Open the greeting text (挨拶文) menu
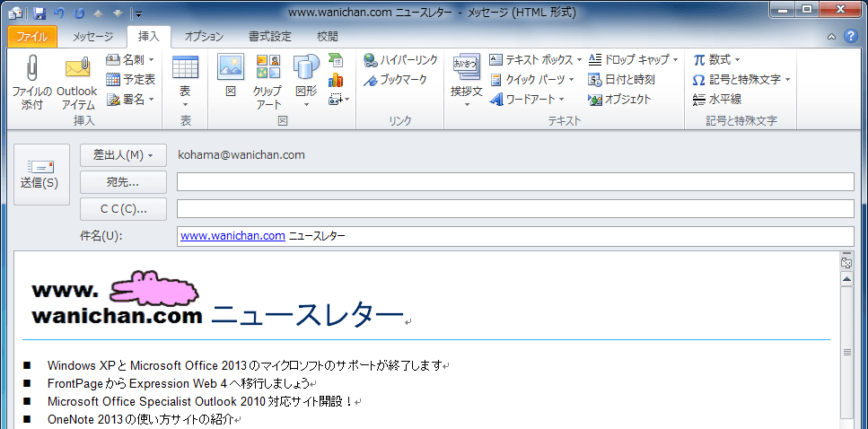The height and width of the screenshot is (429, 868). (x=467, y=82)
